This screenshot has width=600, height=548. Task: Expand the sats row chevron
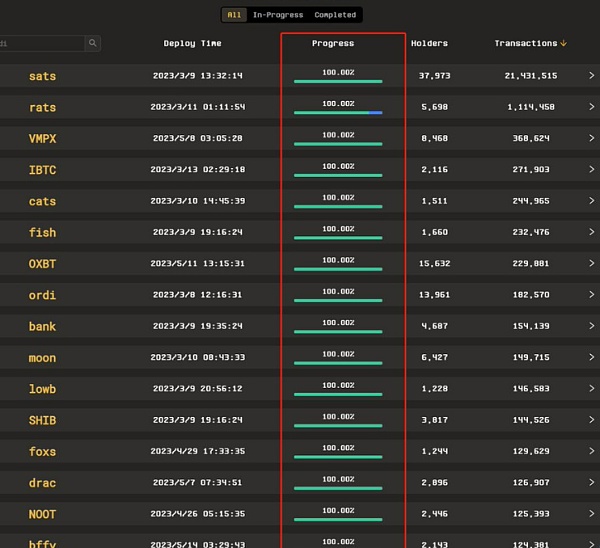click(590, 76)
